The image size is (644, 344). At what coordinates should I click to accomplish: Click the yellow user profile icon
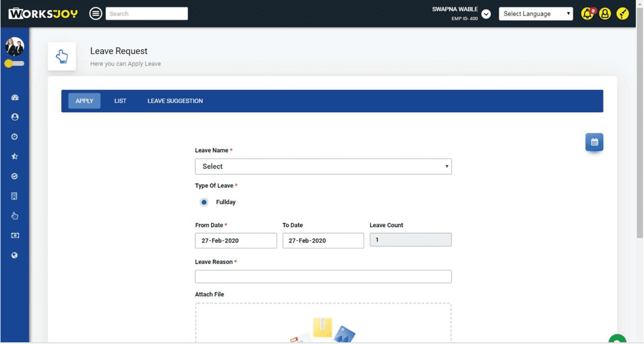tap(605, 14)
